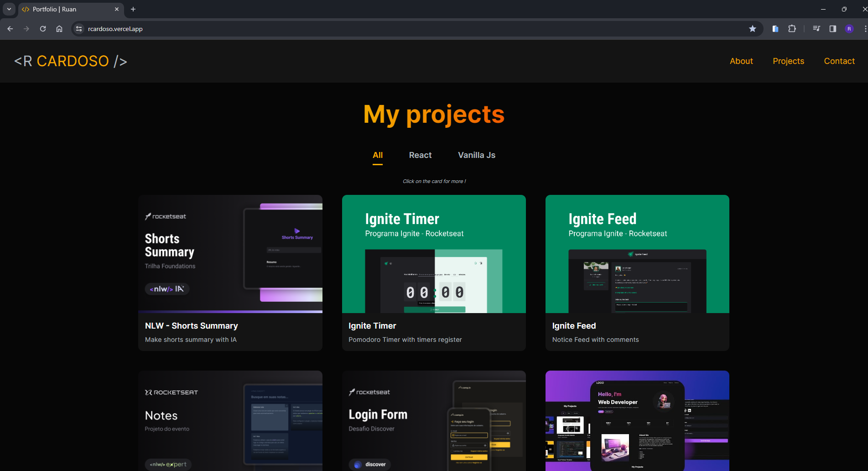Select the All projects filter
The width and height of the screenshot is (868, 471).
point(378,155)
